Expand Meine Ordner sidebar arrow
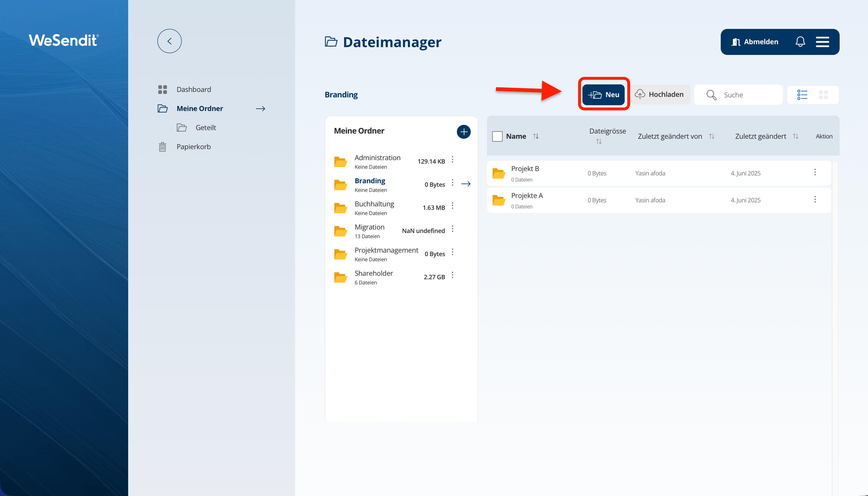 coord(260,108)
